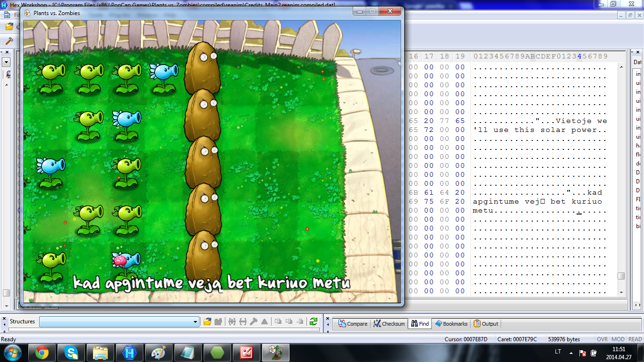Click the Plants vs. Zombies window title icon
The width and height of the screenshot is (644, 362).
[27, 13]
